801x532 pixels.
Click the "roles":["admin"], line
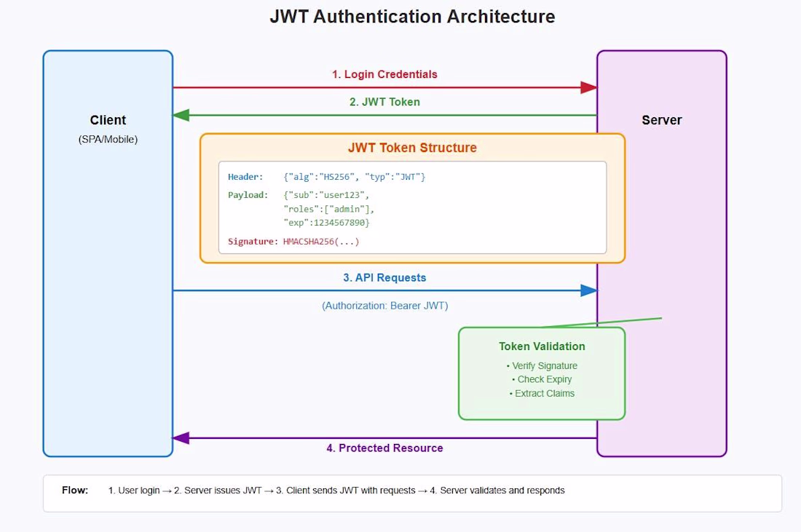tap(329, 209)
